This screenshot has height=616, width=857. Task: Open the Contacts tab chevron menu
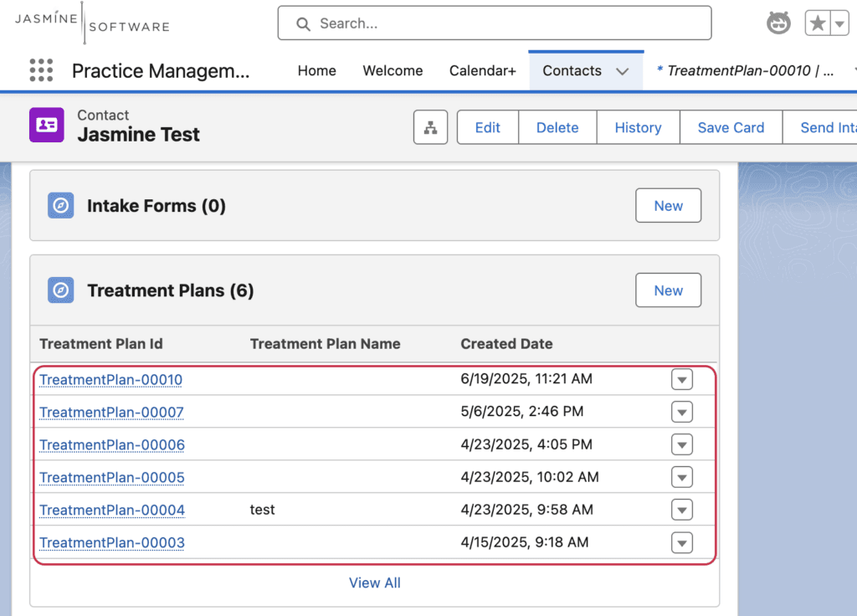pyautogui.click(x=622, y=71)
